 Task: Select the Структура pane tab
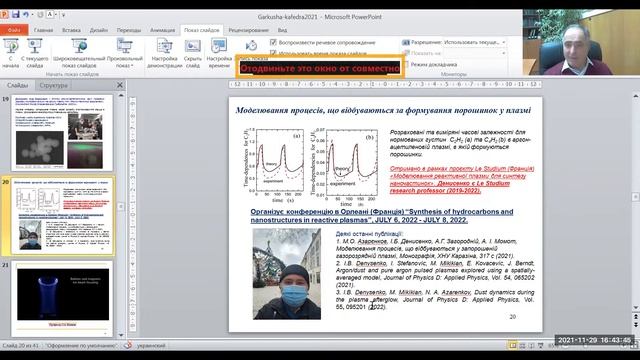click(x=53, y=85)
